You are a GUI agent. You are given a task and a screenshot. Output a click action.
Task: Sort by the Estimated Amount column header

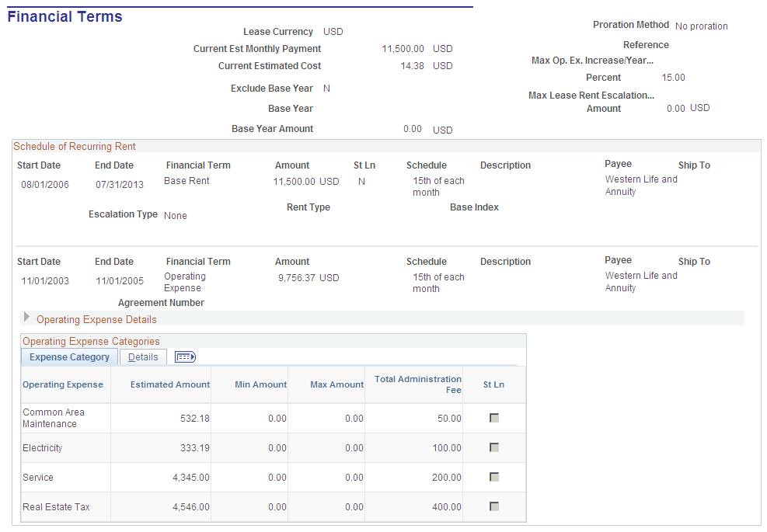coord(169,384)
